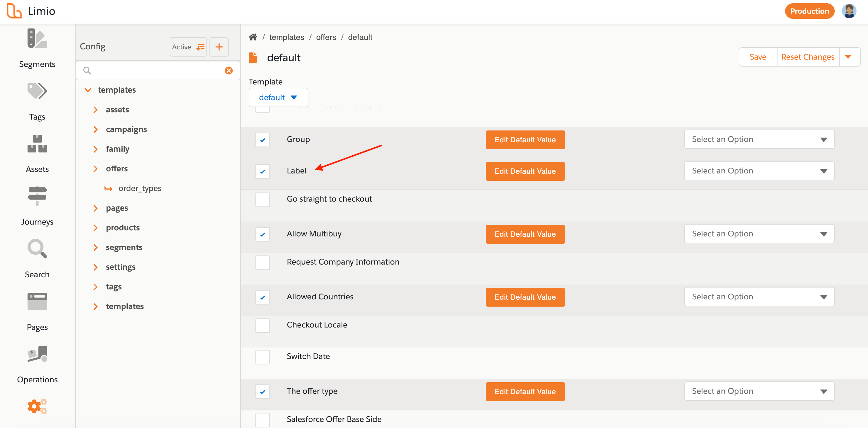Open the Pages section icon
Image resolution: width=868 pixels, height=428 pixels.
tap(37, 301)
